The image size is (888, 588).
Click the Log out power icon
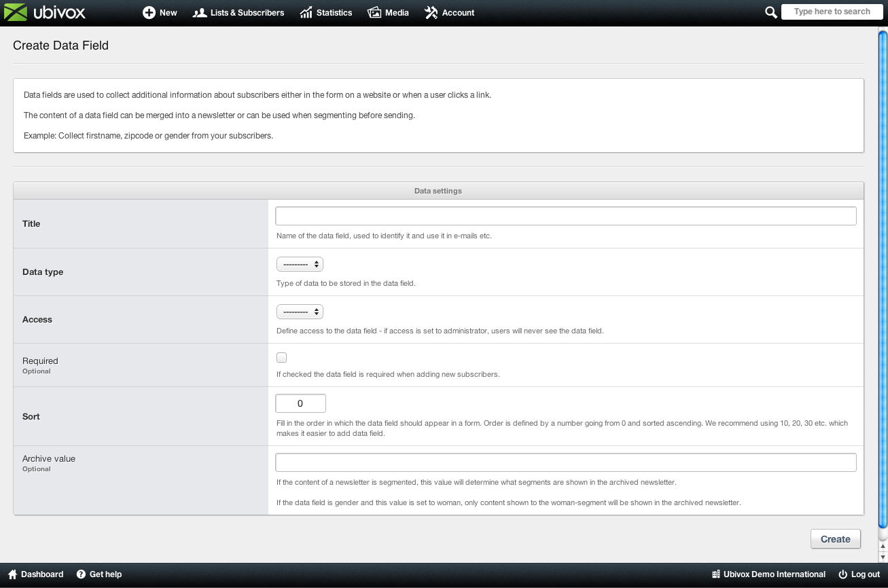pos(843,574)
